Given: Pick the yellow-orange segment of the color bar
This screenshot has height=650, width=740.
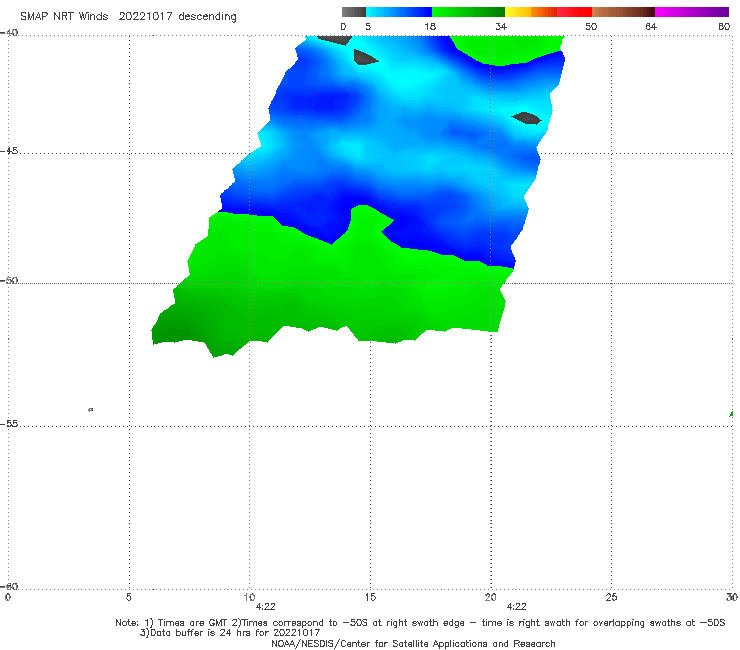Looking at the screenshot, I should pyautogui.click(x=530, y=12).
